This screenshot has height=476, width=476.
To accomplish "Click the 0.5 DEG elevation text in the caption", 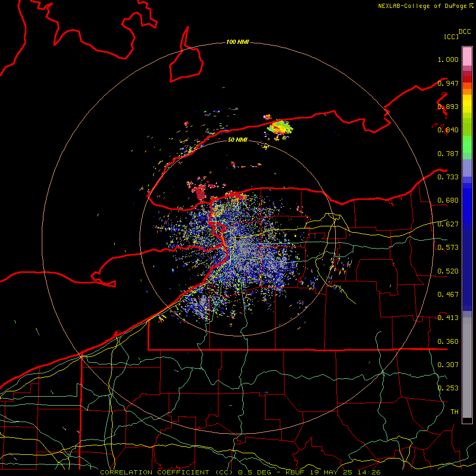I will coord(255,472).
